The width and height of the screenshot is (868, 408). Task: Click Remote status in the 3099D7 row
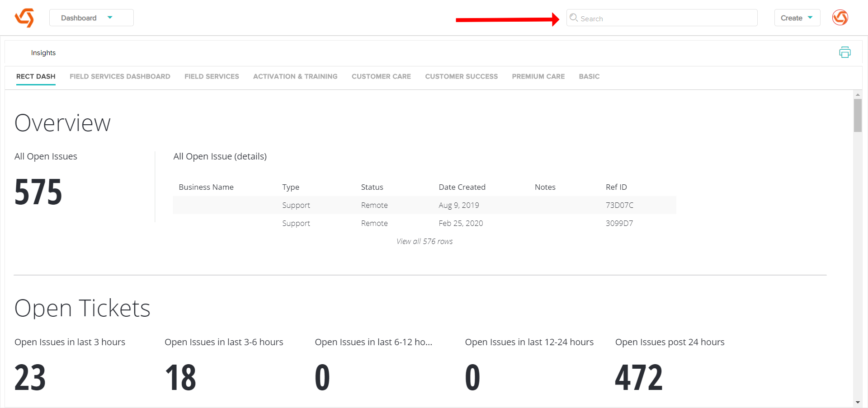click(x=374, y=223)
